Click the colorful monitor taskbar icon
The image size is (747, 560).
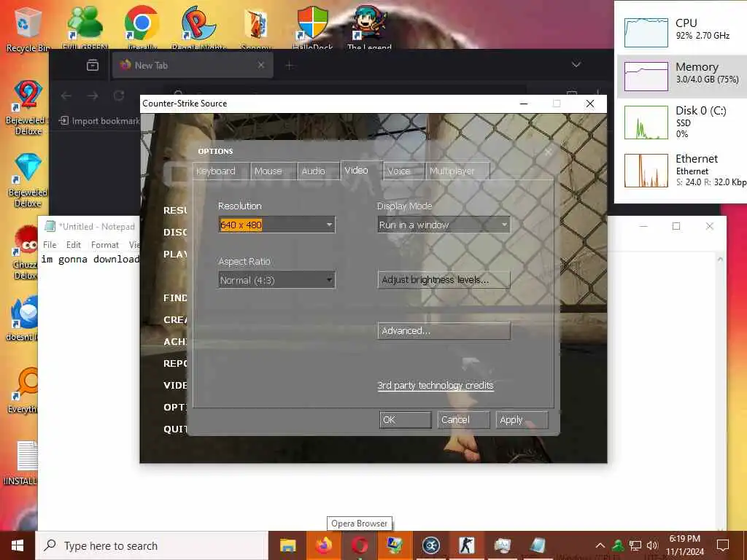pyautogui.click(x=395, y=545)
